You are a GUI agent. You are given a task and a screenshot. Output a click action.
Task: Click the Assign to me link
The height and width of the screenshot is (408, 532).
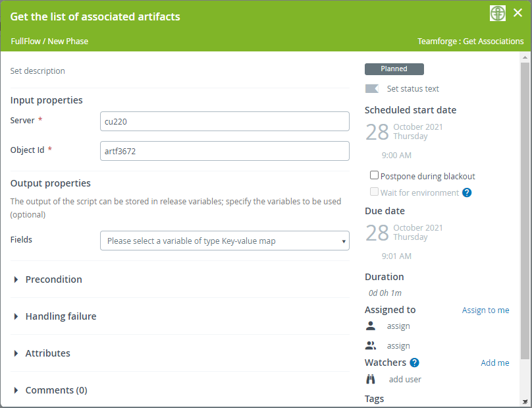[x=485, y=310]
